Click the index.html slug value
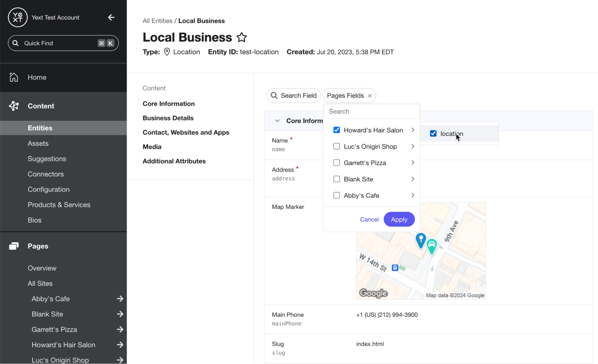Screen dimensions: 598x364 tap(370, 344)
